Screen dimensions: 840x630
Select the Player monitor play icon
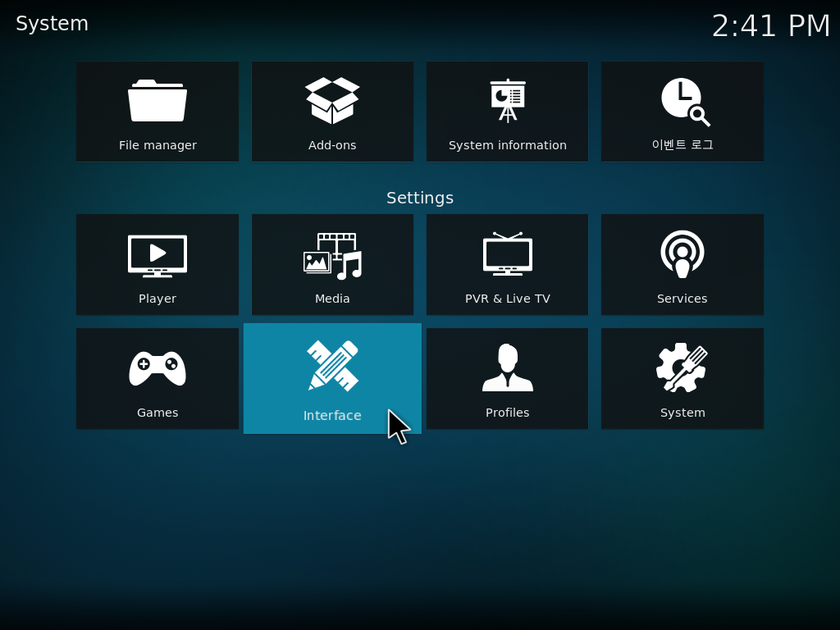pyautogui.click(x=157, y=256)
